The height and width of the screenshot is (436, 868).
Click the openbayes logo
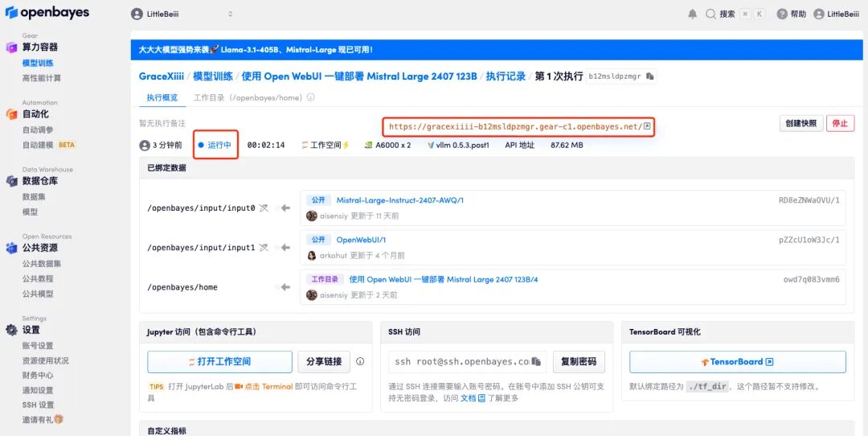tap(47, 13)
